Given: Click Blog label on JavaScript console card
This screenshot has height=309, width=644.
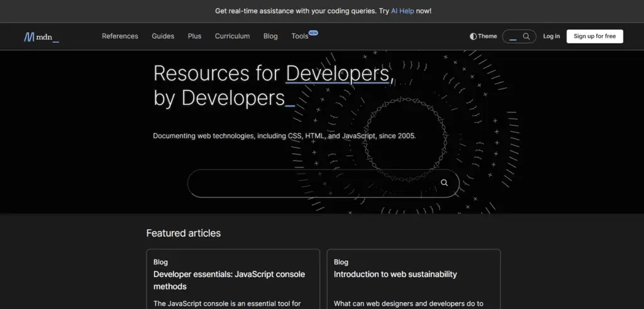Looking at the screenshot, I should pos(160,262).
